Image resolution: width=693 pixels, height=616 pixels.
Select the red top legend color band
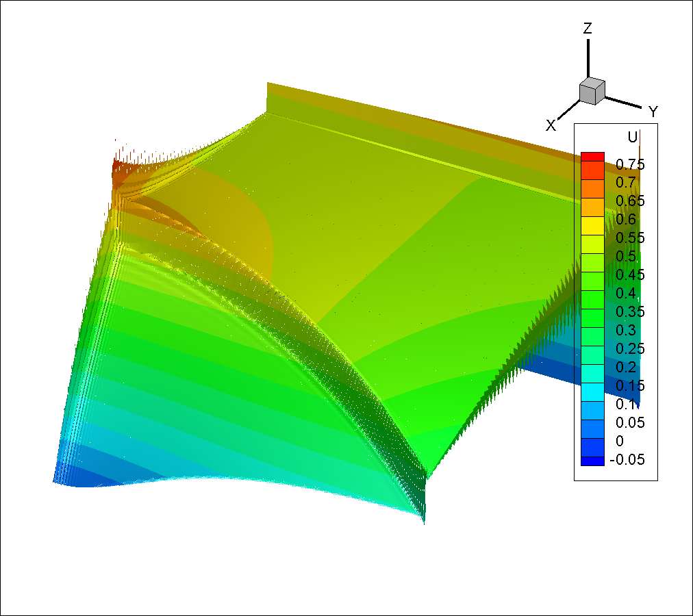592,157
